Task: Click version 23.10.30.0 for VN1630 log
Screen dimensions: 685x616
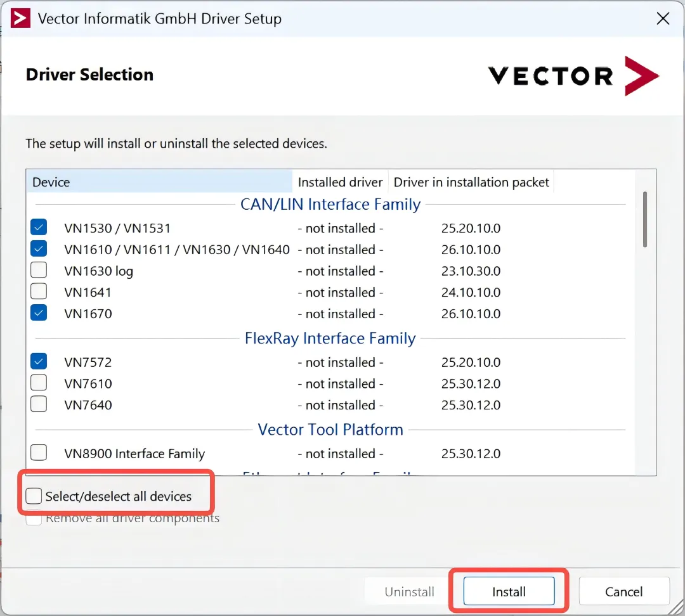Action: (471, 271)
